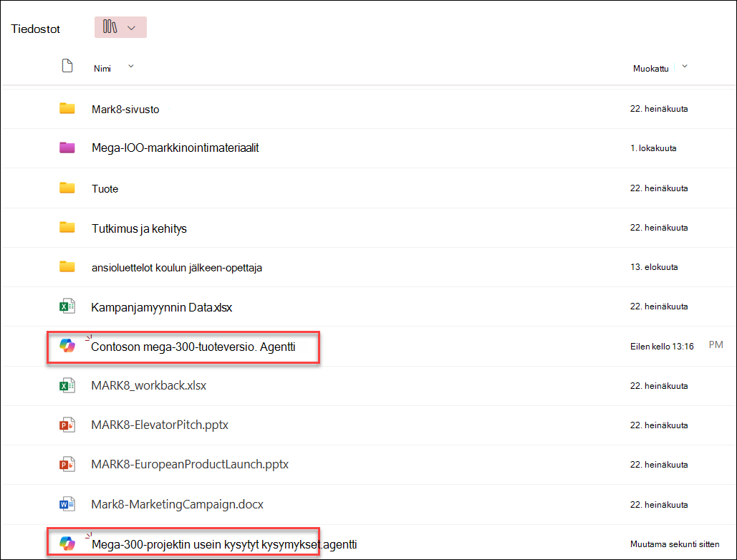Click modified date of Tuote row
The image size is (737, 560).
click(x=659, y=188)
